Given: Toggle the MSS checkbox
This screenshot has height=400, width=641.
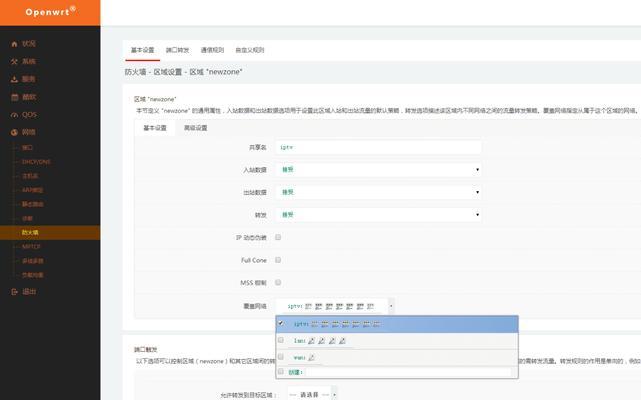Looking at the screenshot, I should [x=278, y=282].
